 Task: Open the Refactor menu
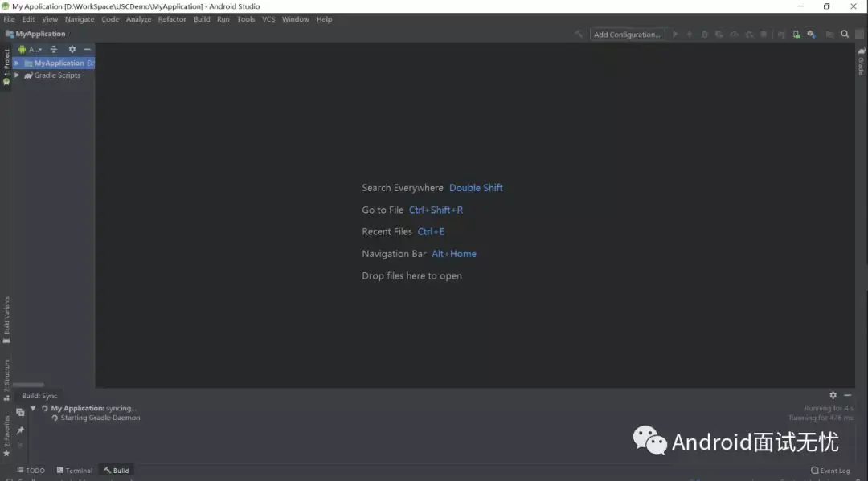(172, 19)
